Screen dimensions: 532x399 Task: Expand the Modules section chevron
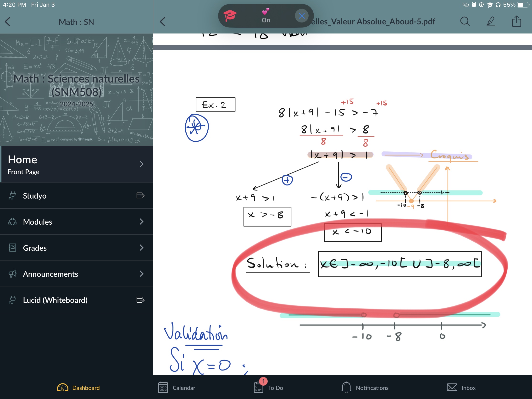141,222
